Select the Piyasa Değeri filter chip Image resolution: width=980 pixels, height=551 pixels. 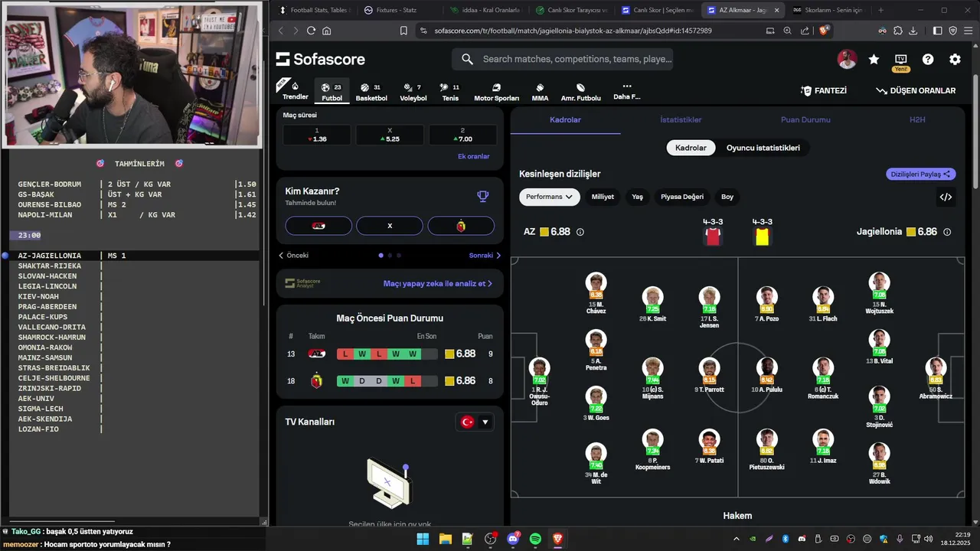(682, 197)
